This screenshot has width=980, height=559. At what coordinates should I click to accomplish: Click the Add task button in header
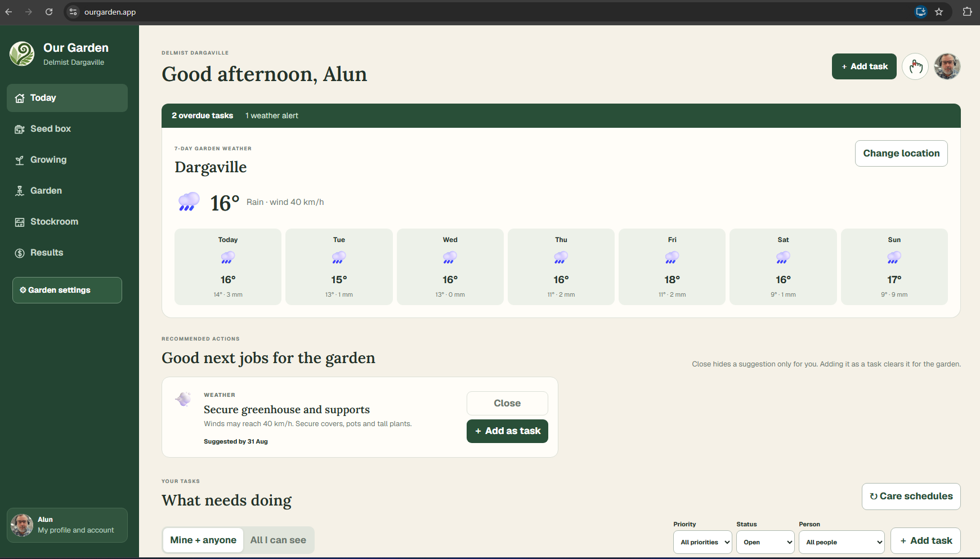864,66
